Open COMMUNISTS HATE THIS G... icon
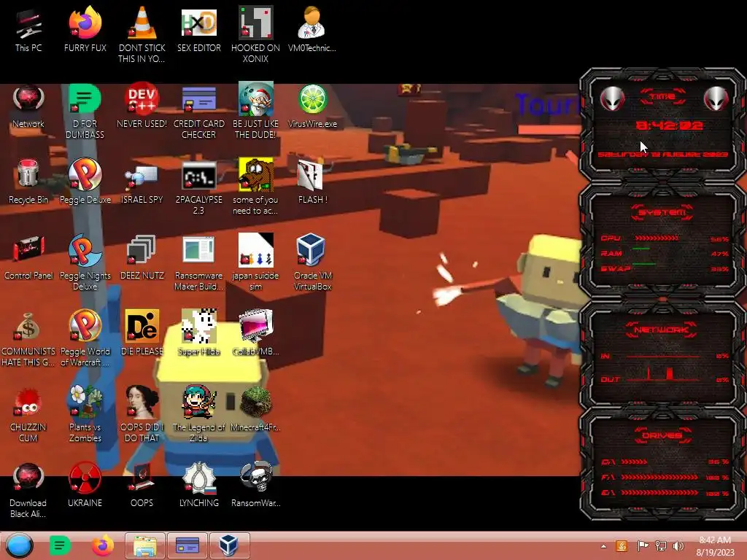This screenshot has width=747, height=560. point(28,338)
